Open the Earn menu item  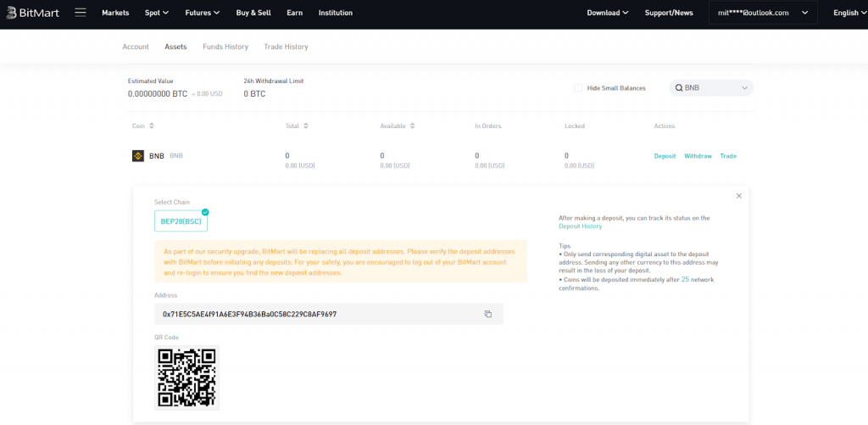pos(294,13)
